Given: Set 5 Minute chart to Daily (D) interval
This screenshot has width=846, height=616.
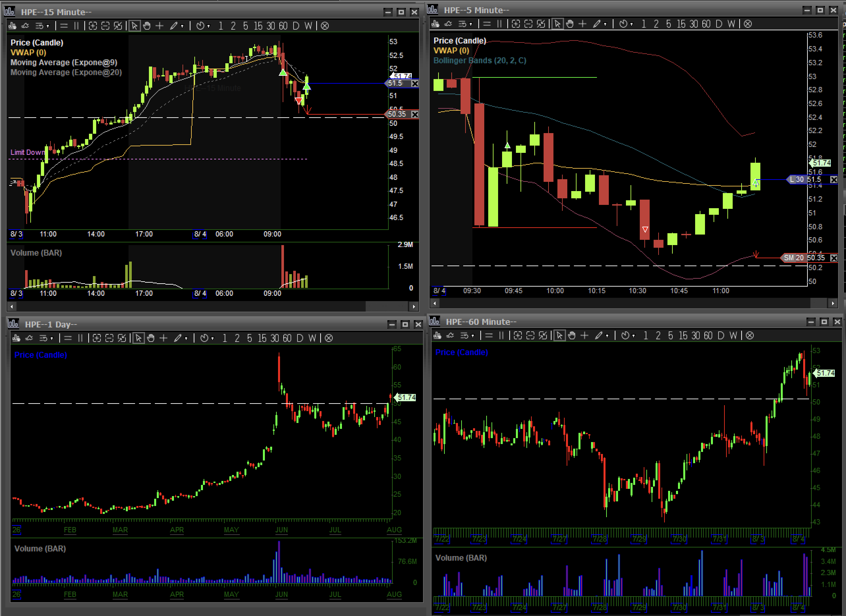Looking at the screenshot, I should tap(719, 24).
